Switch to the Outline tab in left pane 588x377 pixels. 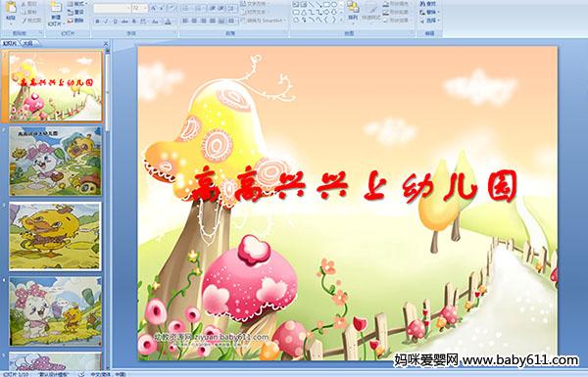[27, 43]
